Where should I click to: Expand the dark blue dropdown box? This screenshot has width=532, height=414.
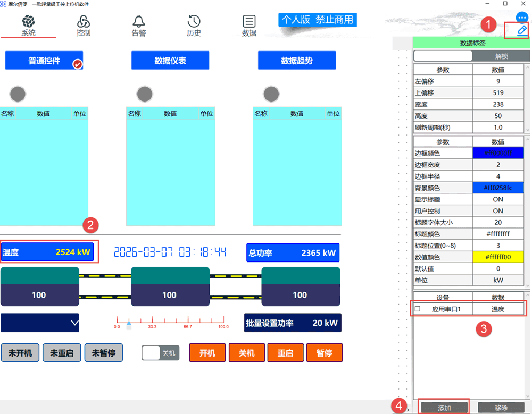pos(40,323)
